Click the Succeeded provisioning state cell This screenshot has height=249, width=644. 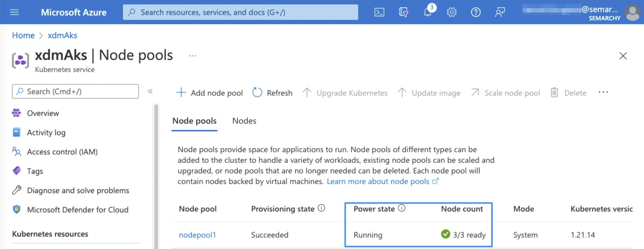click(x=270, y=235)
